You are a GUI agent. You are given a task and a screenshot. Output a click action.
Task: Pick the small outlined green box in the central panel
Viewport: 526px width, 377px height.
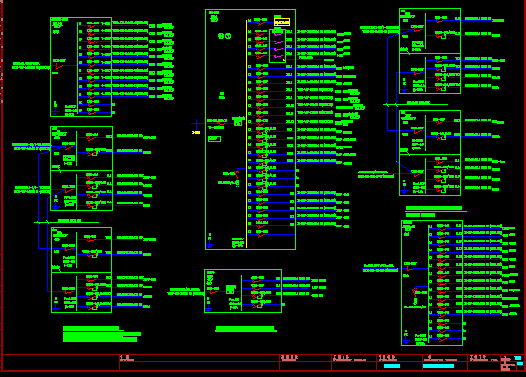coord(214,139)
